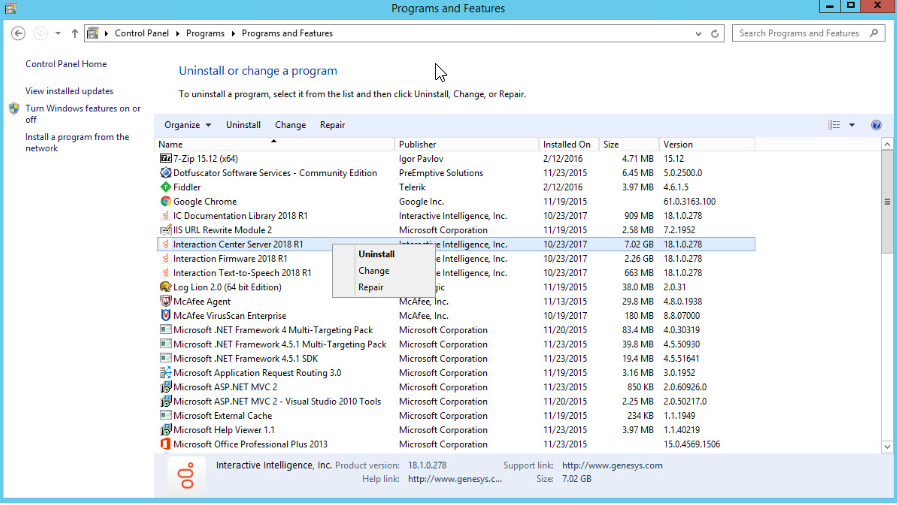
Task: Open the Organize dropdown menu
Action: [x=188, y=125]
